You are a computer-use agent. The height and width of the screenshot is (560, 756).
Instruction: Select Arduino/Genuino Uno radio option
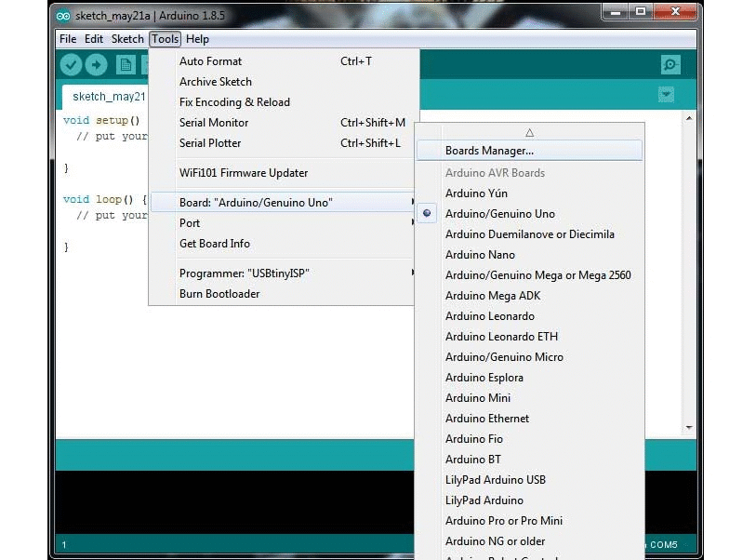coord(529,214)
